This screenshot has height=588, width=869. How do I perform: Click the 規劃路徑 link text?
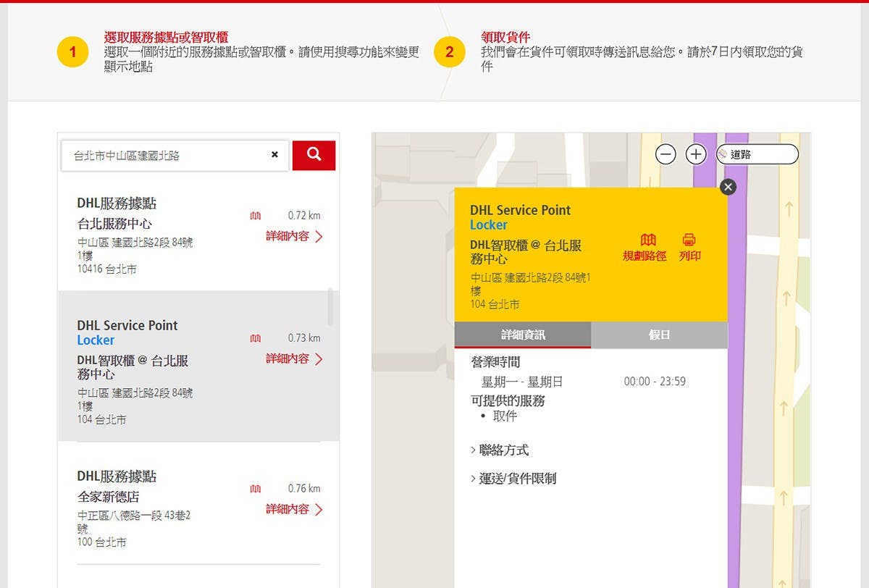(x=645, y=256)
